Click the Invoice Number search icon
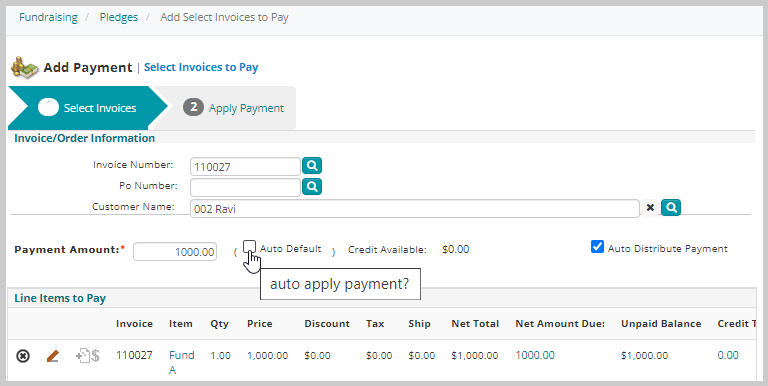This screenshot has width=768, height=386. point(312,166)
